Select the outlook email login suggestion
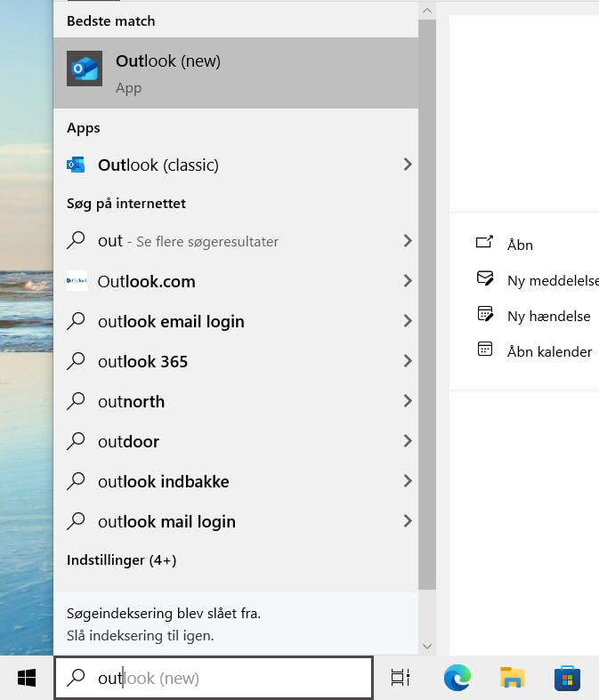599x700 pixels. pyautogui.click(x=236, y=321)
